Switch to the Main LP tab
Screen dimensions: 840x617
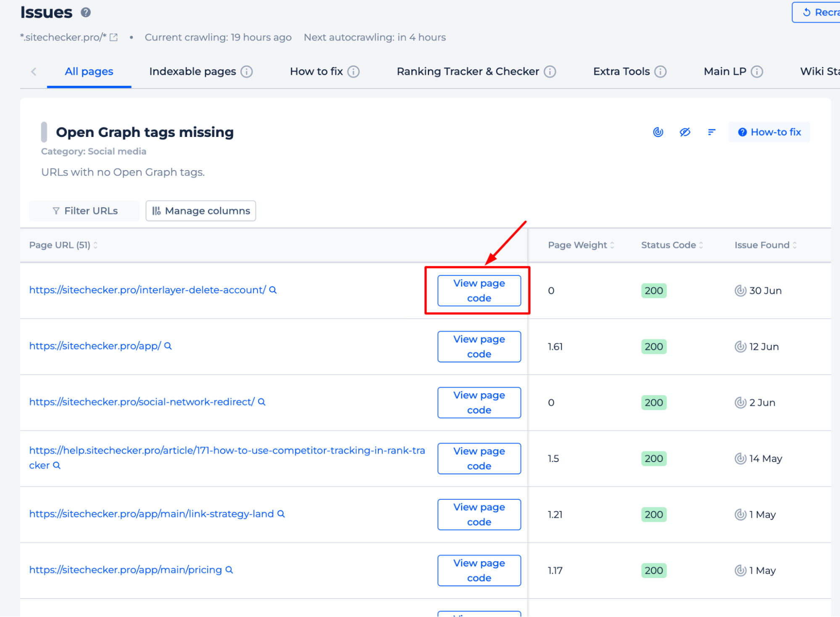point(725,72)
